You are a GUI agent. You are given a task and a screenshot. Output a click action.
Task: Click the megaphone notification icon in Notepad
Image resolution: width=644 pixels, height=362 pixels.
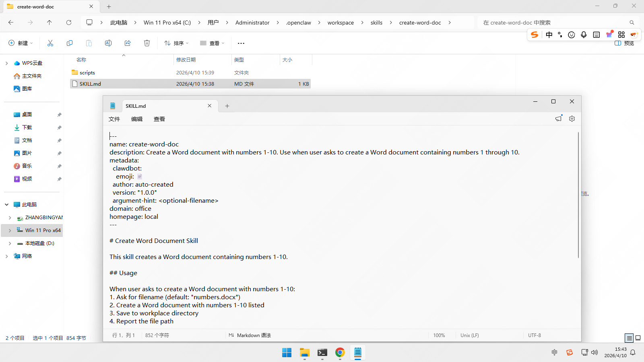click(x=558, y=119)
